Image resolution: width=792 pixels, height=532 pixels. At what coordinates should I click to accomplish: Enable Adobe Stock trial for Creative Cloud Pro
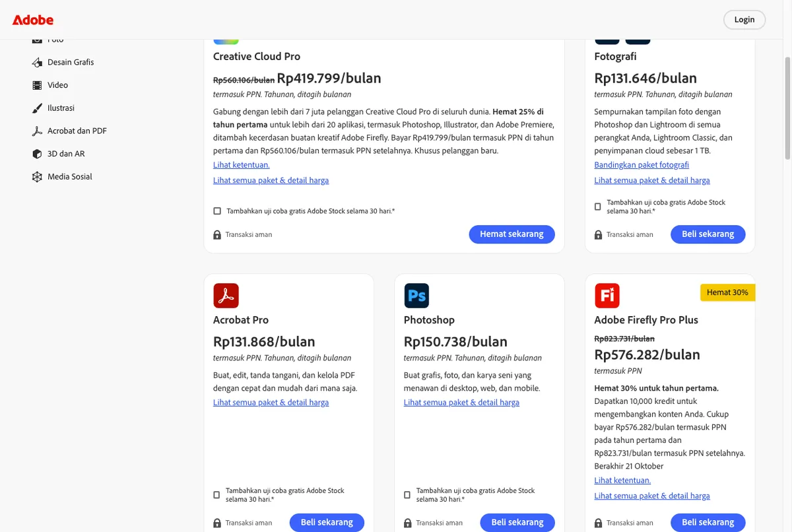point(217,211)
